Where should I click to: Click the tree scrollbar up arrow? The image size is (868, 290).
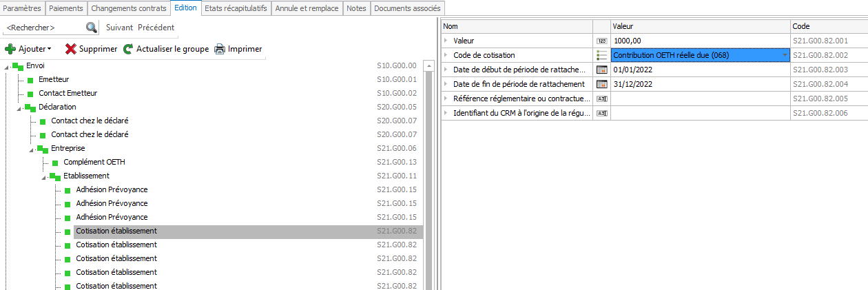click(428, 67)
